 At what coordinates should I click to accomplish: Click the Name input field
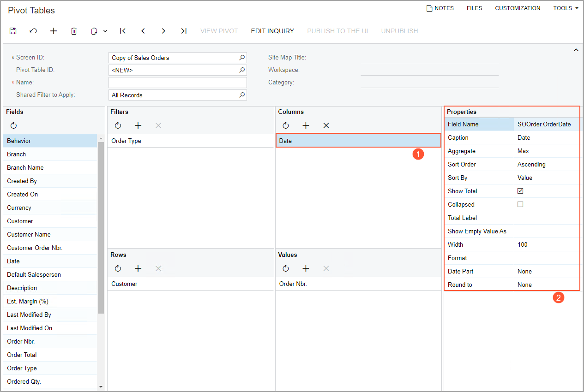177,83
